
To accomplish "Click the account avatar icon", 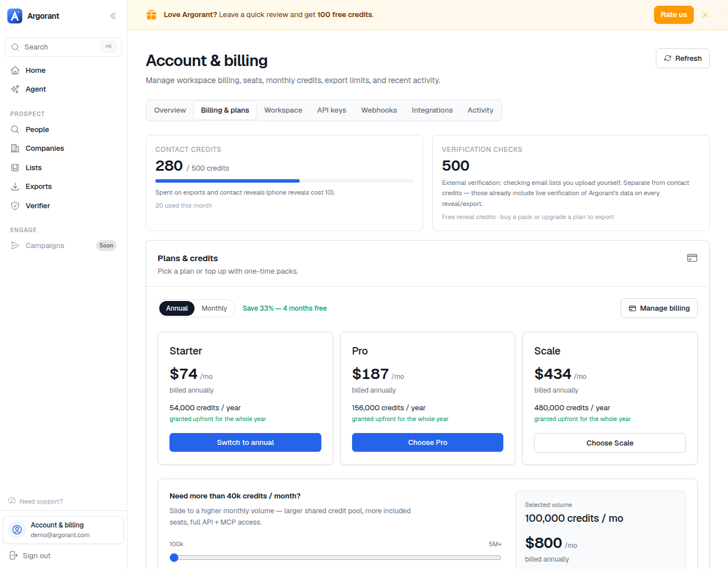I will 17,530.
